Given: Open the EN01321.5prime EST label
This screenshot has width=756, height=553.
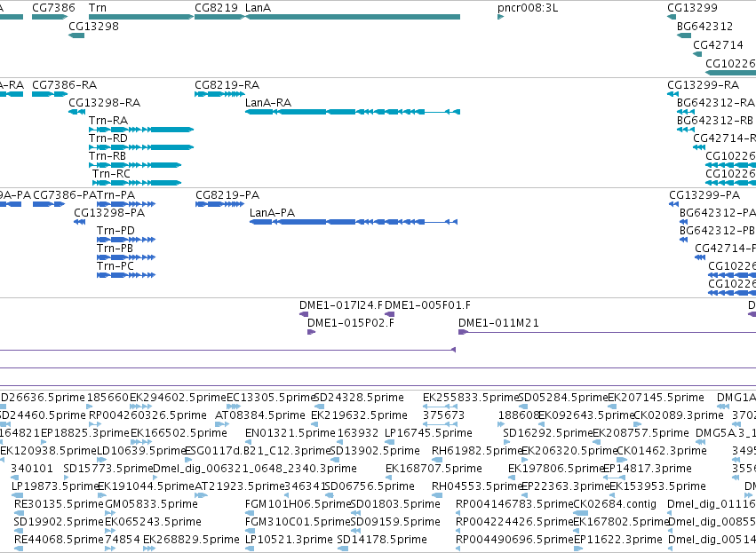Looking at the screenshot, I should [x=290, y=433].
